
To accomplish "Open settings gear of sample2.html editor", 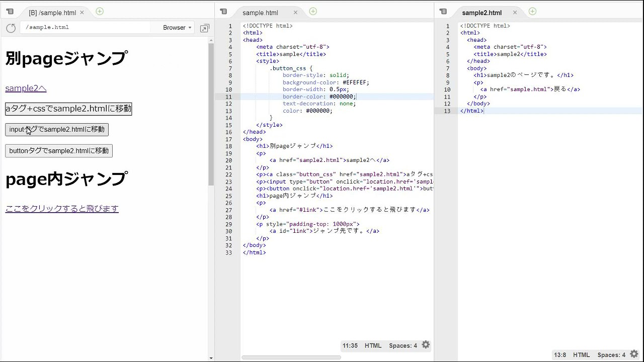I will click(x=634, y=354).
